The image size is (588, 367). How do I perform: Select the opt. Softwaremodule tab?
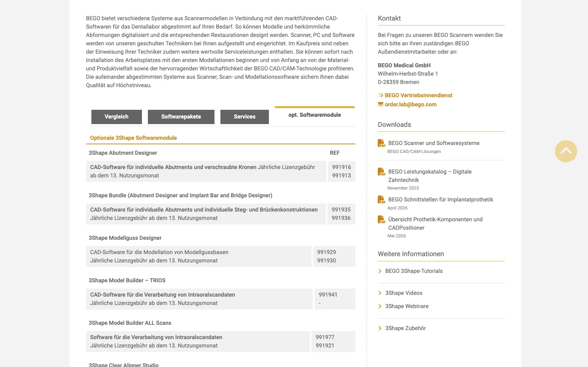315,115
